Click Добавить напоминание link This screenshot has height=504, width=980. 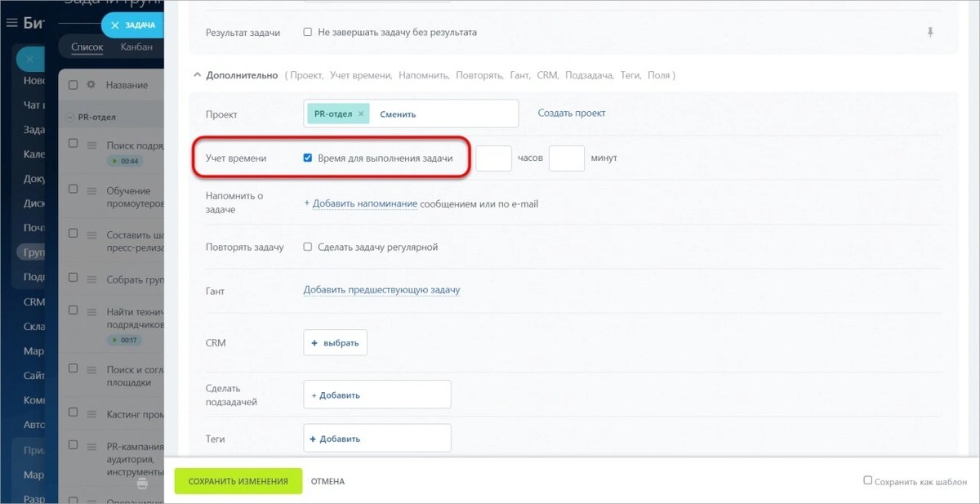[365, 203]
